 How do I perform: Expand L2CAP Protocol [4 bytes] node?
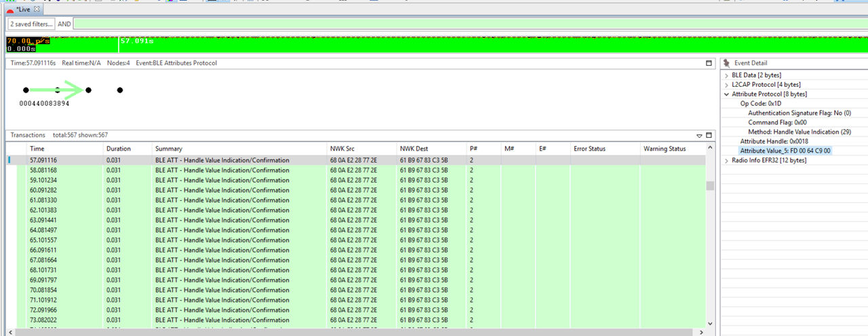(727, 84)
